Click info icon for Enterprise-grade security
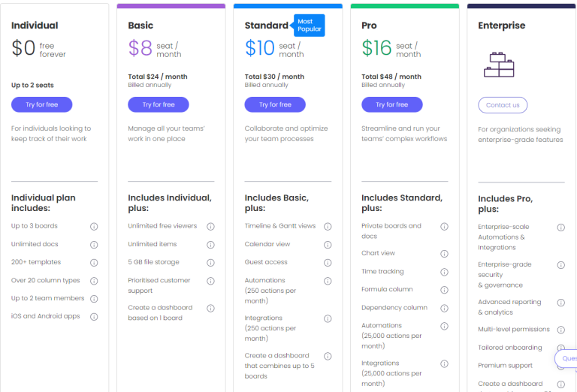Image resolution: width=577 pixels, height=392 pixels. point(560,265)
